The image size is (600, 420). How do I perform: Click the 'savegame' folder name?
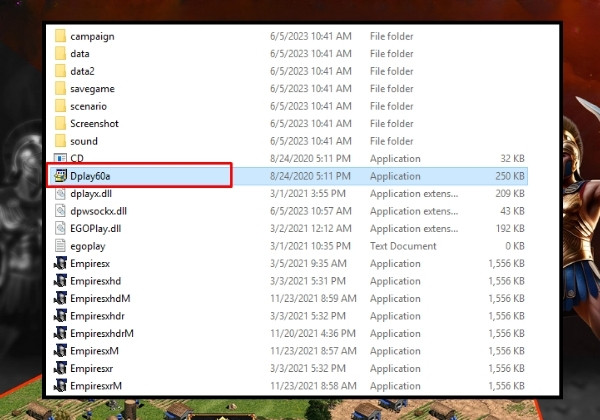[92, 89]
